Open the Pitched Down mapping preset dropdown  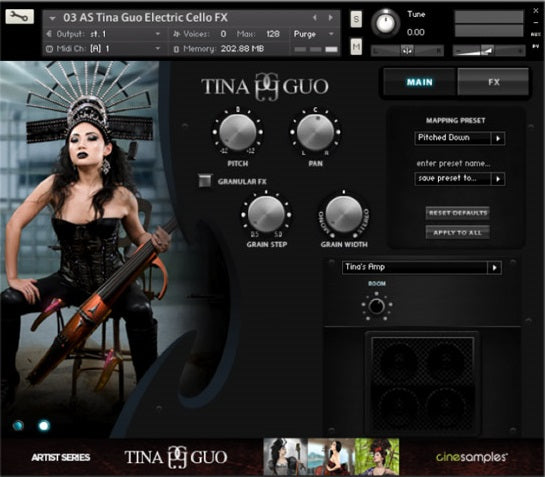pyautogui.click(x=459, y=138)
